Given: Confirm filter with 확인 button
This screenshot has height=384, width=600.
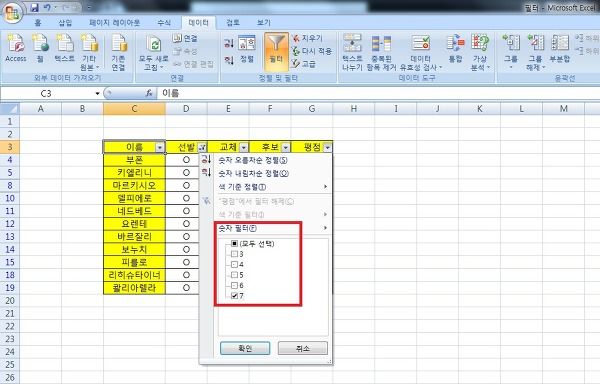Looking at the screenshot, I should click(x=245, y=348).
